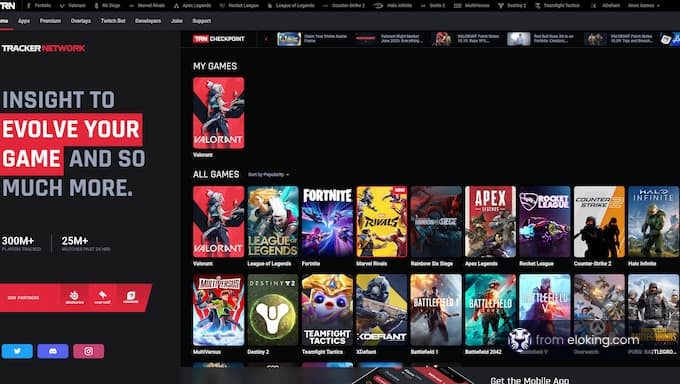Open the Fortnite game card
This screenshot has height=384, width=680.
[x=327, y=222]
